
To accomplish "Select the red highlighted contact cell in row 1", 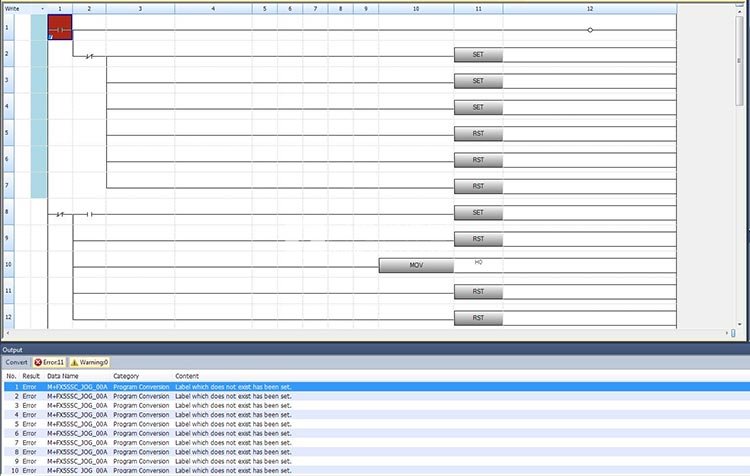I will 60,27.
